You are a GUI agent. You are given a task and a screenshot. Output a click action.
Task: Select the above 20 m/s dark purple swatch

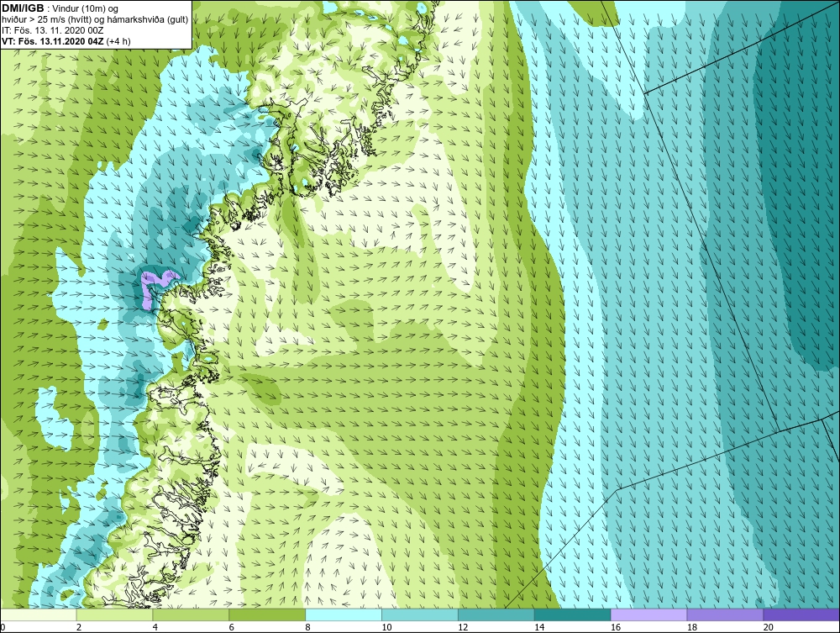(x=801, y=615)
